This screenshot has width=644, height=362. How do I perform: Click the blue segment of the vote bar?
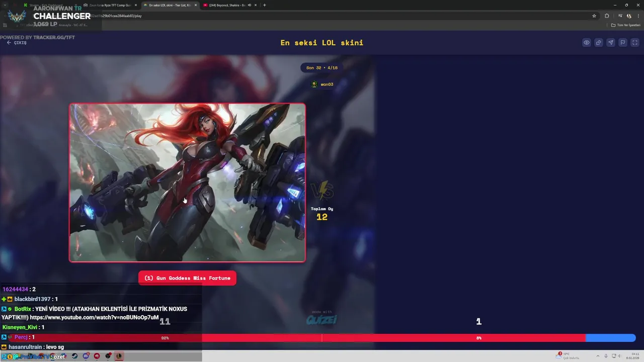pyautogui.click(x=611, y=338)
